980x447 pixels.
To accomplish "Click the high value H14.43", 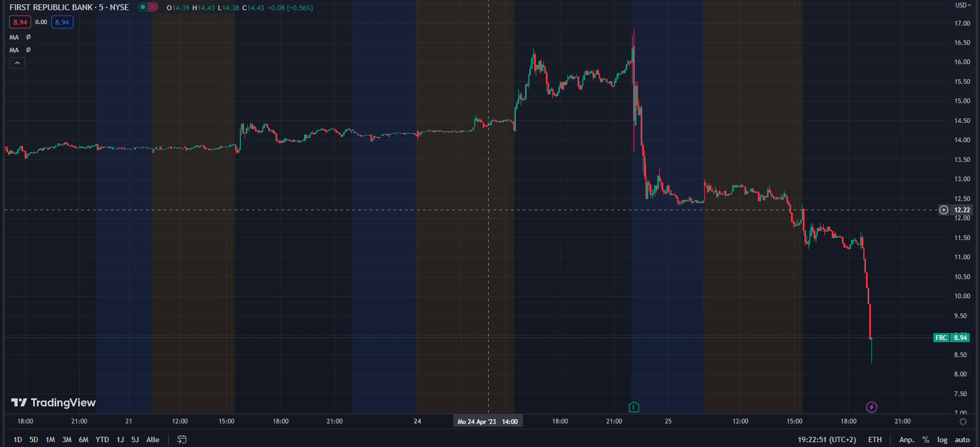I will click(x=203, y=8).
